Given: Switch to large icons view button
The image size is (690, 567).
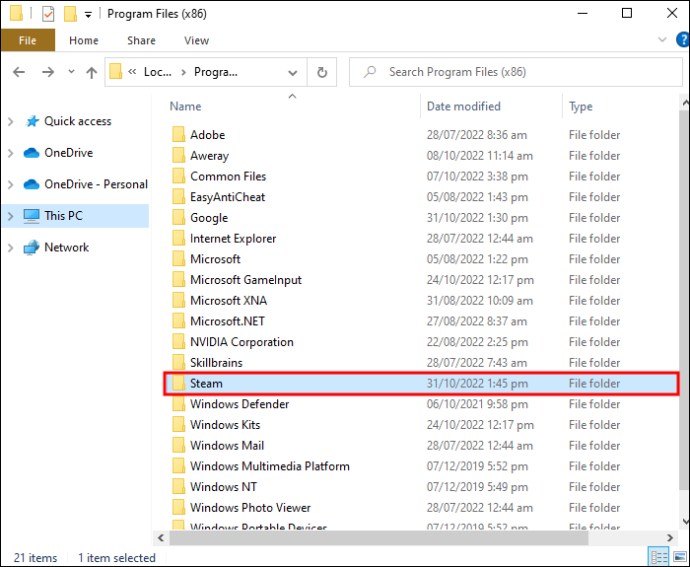Looking at the screenshot, I should tap(679, 557).
